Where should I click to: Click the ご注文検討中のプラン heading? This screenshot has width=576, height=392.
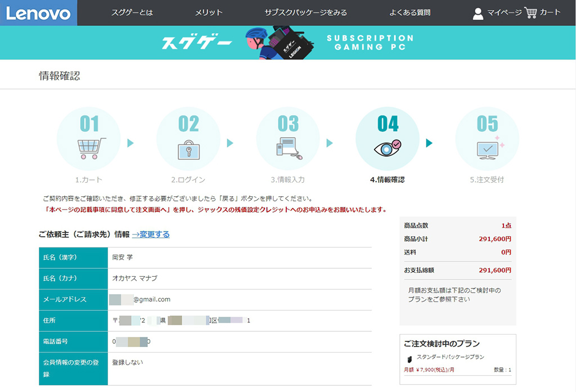point(442,344)
